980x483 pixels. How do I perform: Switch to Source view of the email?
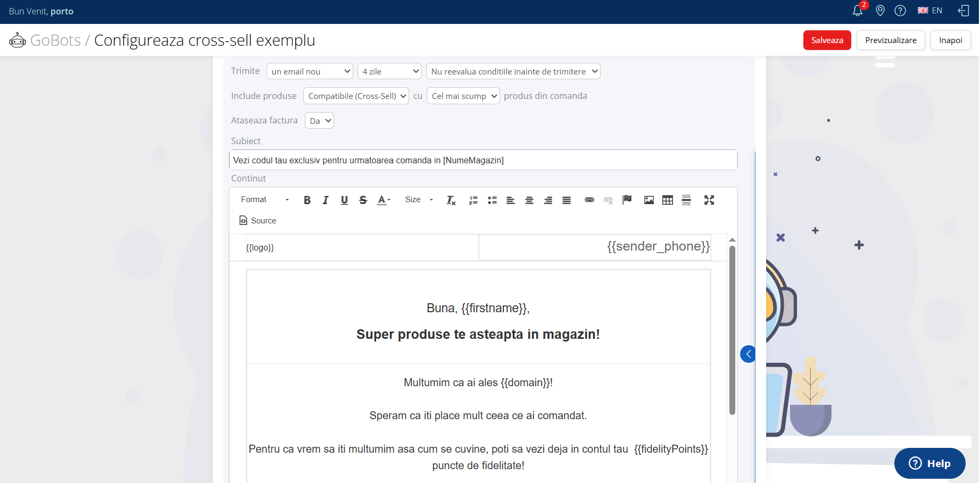258,220
